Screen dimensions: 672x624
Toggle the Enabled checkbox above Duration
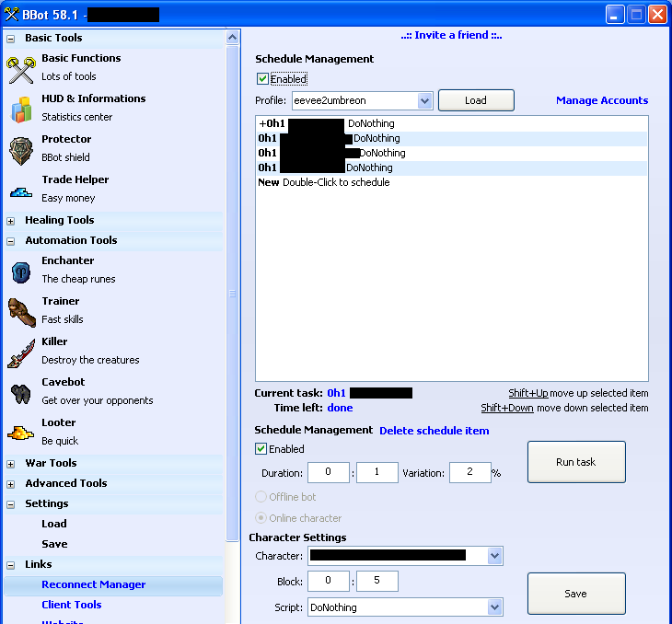tap(261, 449)
